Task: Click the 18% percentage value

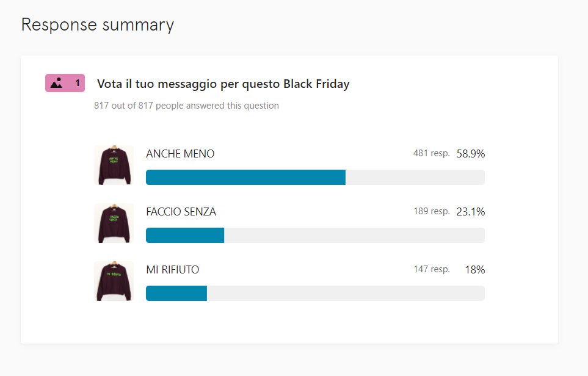Action: pos(475,270)
